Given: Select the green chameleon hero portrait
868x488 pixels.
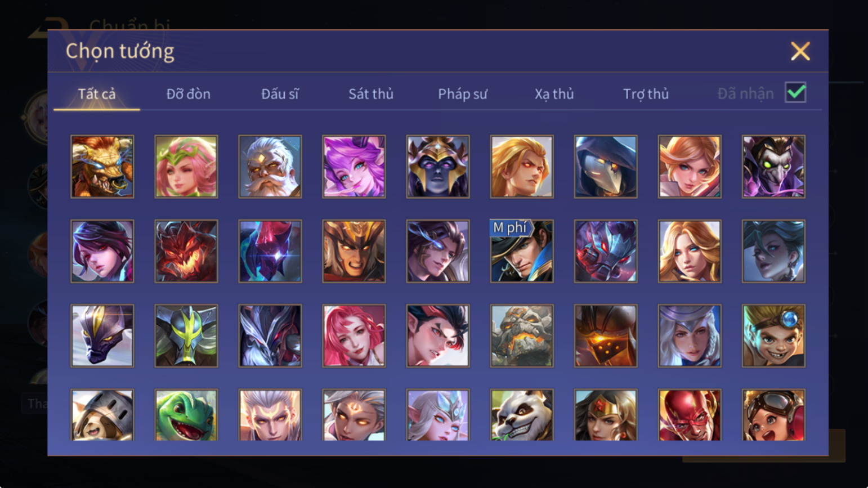Looking at the screenshot, I should 186,415.
